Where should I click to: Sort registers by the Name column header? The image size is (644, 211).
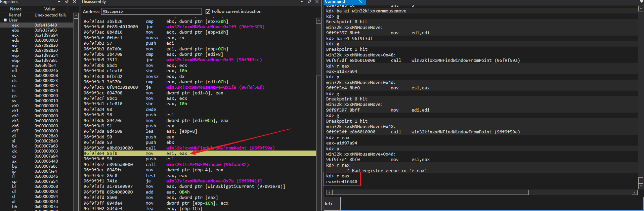16,9
